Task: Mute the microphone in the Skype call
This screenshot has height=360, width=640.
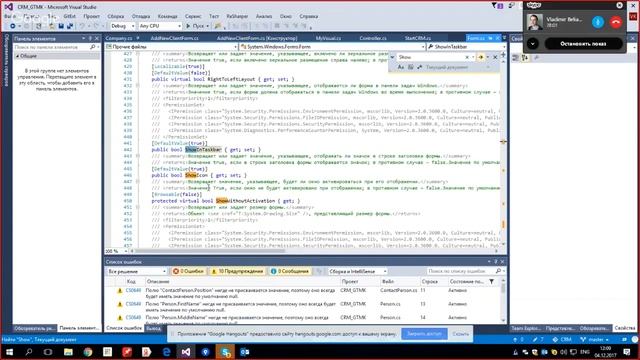Action: pos(598,22)
